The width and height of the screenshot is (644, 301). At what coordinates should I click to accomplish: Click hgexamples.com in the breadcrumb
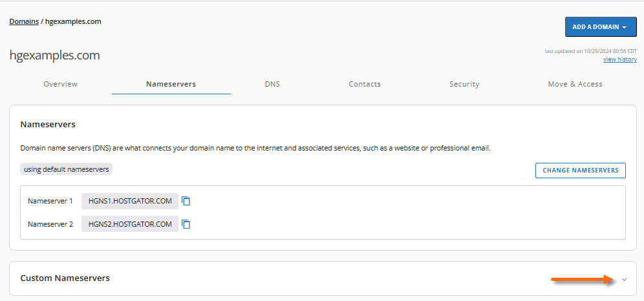[x=73, y=21]
